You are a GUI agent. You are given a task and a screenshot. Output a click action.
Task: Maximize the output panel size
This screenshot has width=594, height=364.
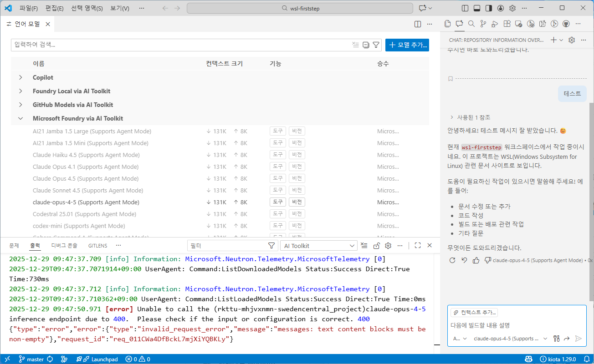[x=418, y=246]
